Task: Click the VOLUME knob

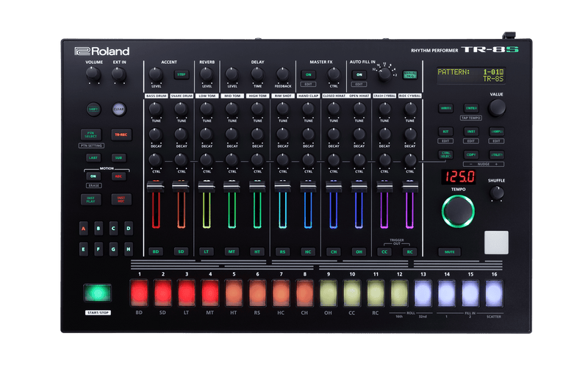Action: coord(93,74)
